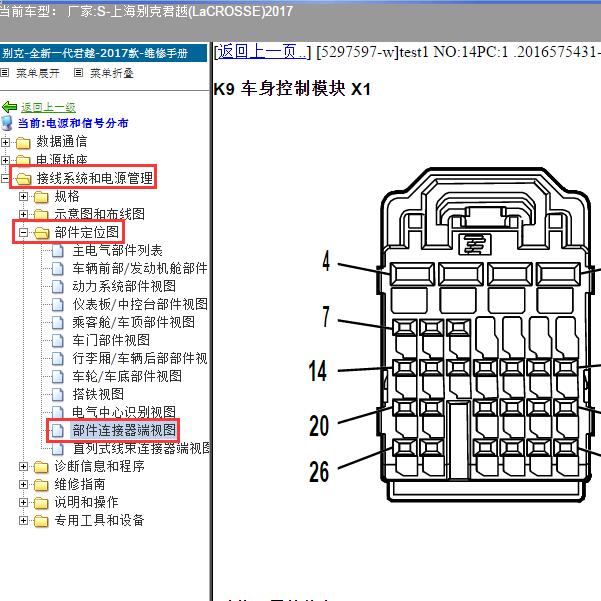Image resolution: width=601 pixels, height=601 pixels.
Task: Click the 规格 folder icon
Action: 41,197
